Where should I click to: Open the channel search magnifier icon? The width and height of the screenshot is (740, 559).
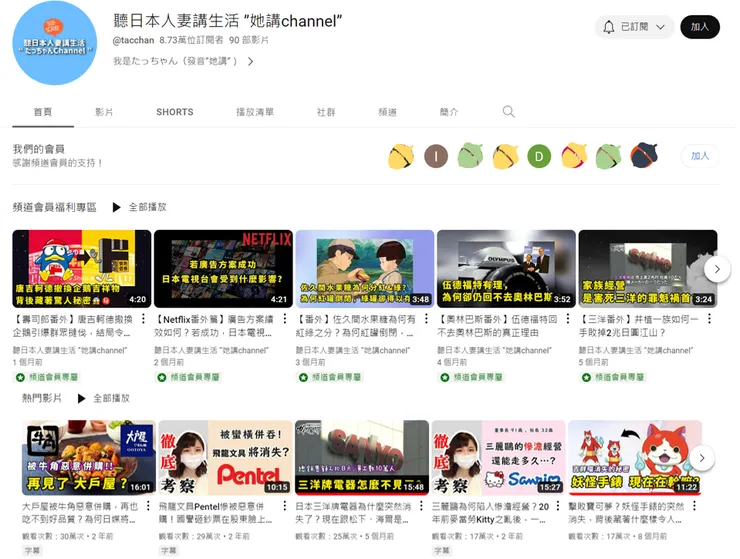click(508, 112)
